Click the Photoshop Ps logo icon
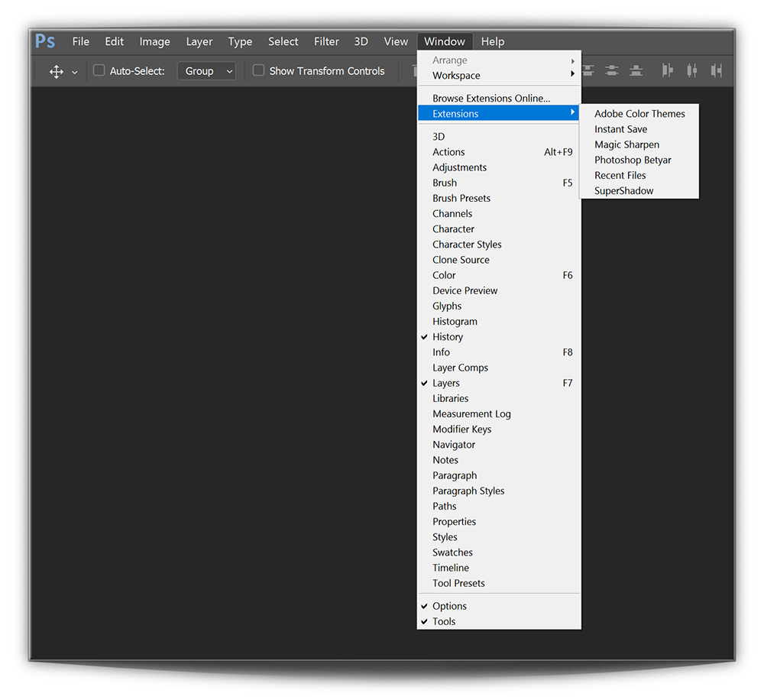The height and width of the screenshot is (700, 764). [x=45, y=41]
